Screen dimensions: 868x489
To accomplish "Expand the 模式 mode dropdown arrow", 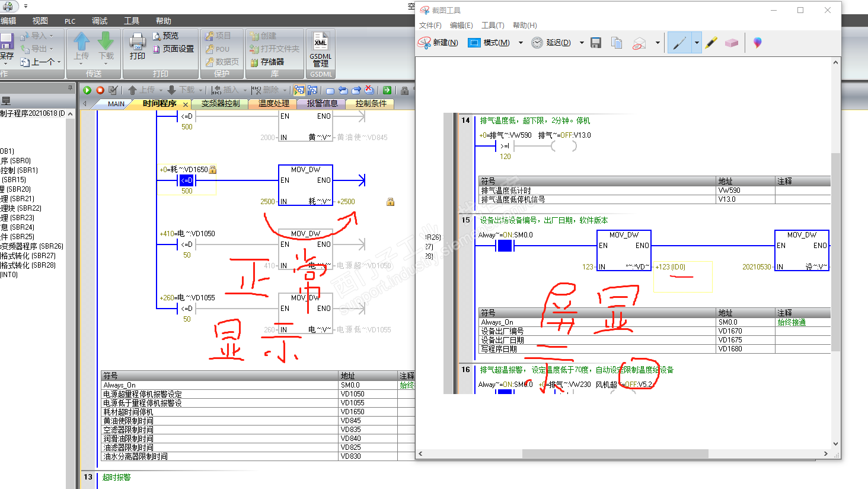I will tap(521, 43).
